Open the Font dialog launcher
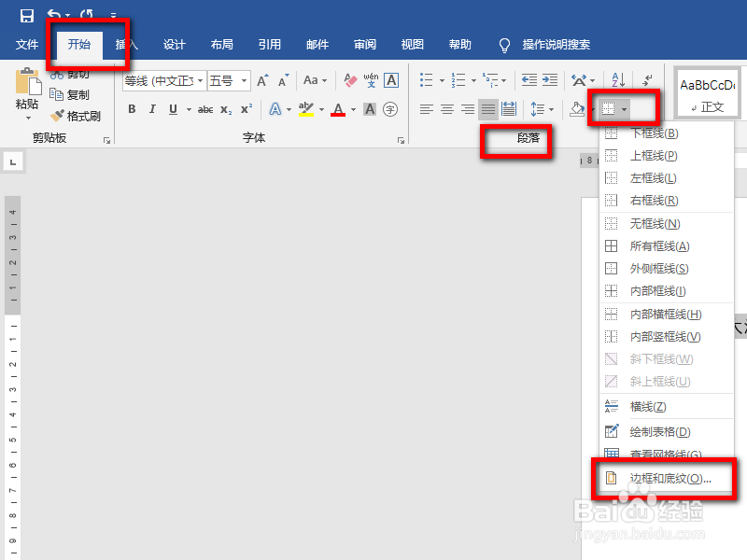Screen dimensions: 747x560 402,141
